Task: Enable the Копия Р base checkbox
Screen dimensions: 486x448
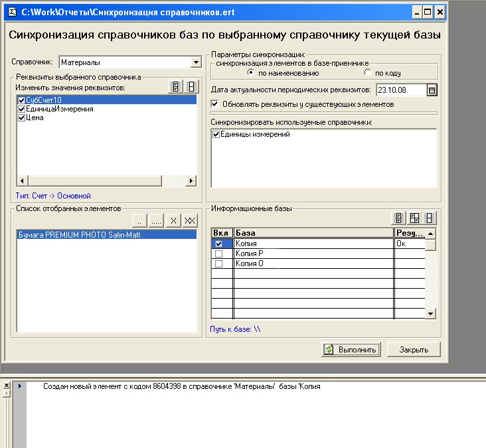Action: (220, 254)
